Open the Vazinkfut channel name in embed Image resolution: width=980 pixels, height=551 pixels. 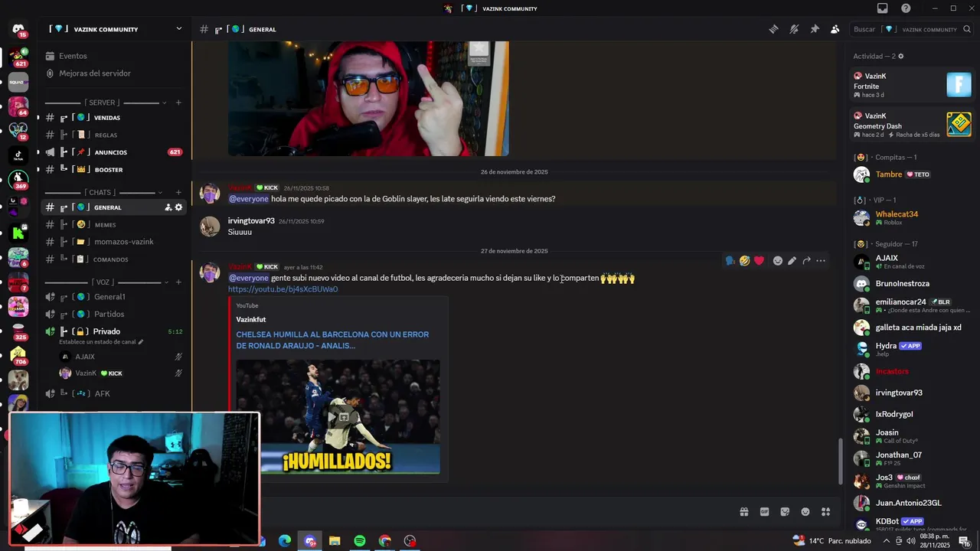click(251, 319)
